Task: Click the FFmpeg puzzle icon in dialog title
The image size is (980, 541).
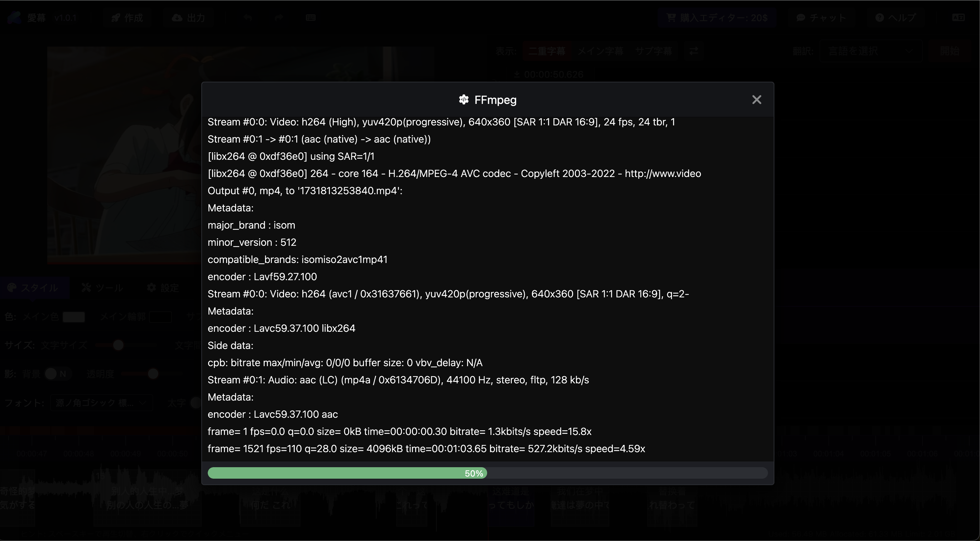Action: pos(463,100)
